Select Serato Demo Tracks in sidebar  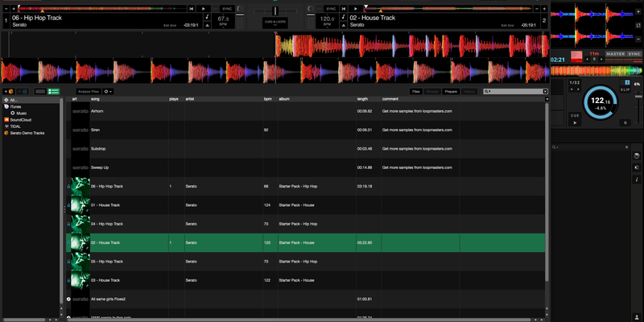point(28,132)
